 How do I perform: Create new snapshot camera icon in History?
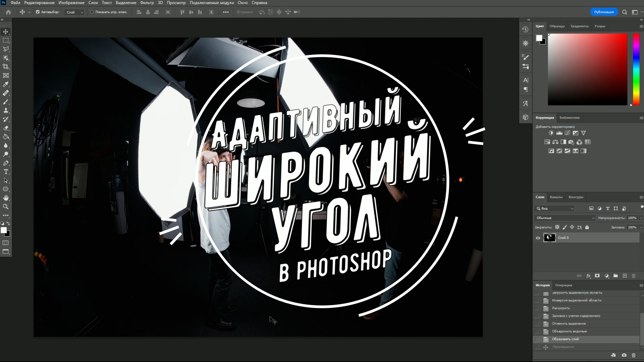pyautogui.click(x=624, y=355)
